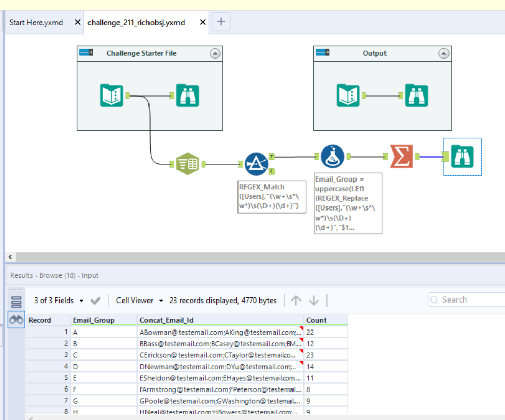Image resolution: width=505 pixels, height=420 pixels.
Task: Collapse the Output container
Action: [444, 53]
